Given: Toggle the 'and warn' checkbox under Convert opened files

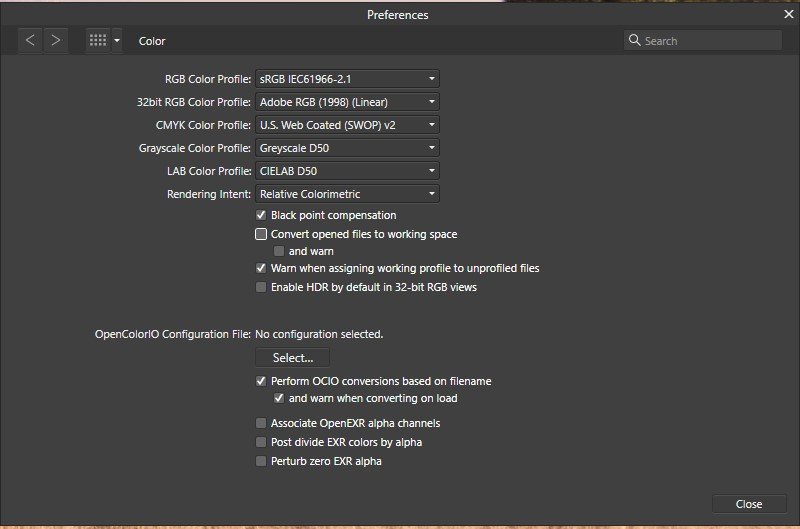Looking at the screenshot, I should [x=279, y=251].
